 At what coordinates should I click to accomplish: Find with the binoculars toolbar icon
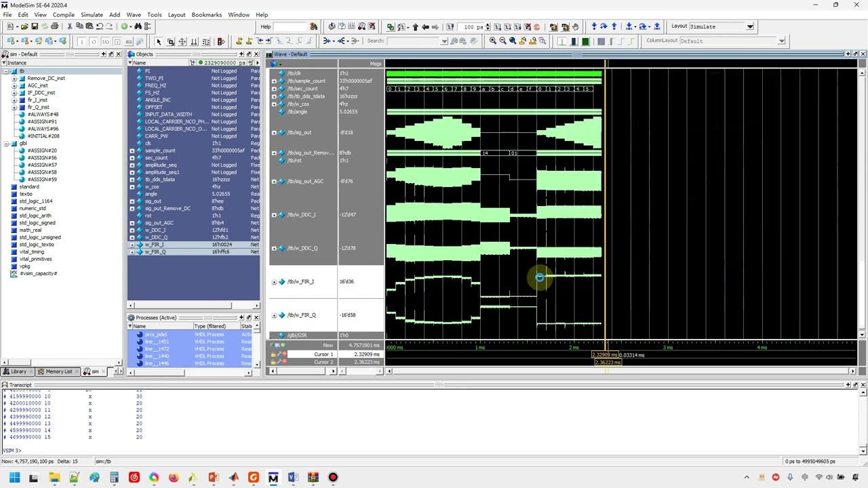coord(138,26)
